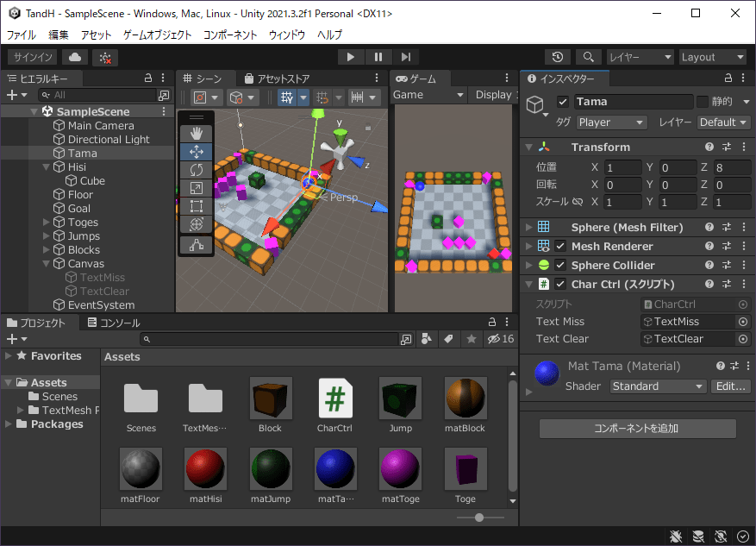Enable the static checkbox for Tama
Screen dimensions: 756x546
(x=703, y=102)
